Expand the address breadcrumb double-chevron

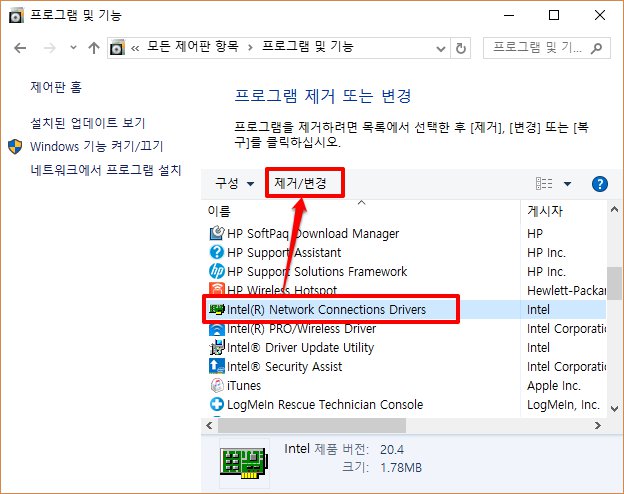point(135,49)
